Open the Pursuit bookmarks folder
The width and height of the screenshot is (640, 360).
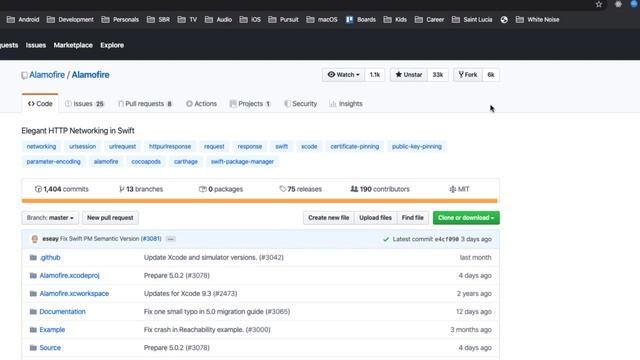[284, 20]
